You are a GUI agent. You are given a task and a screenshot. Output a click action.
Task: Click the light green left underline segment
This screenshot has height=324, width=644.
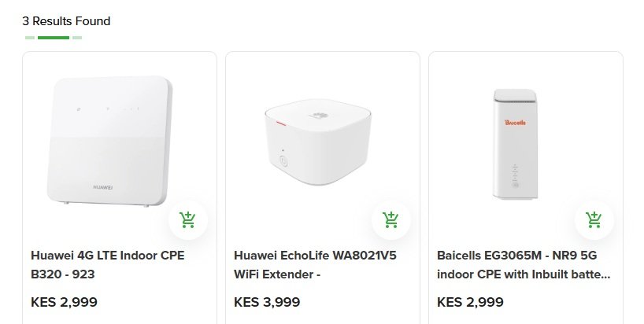point(30,38)
